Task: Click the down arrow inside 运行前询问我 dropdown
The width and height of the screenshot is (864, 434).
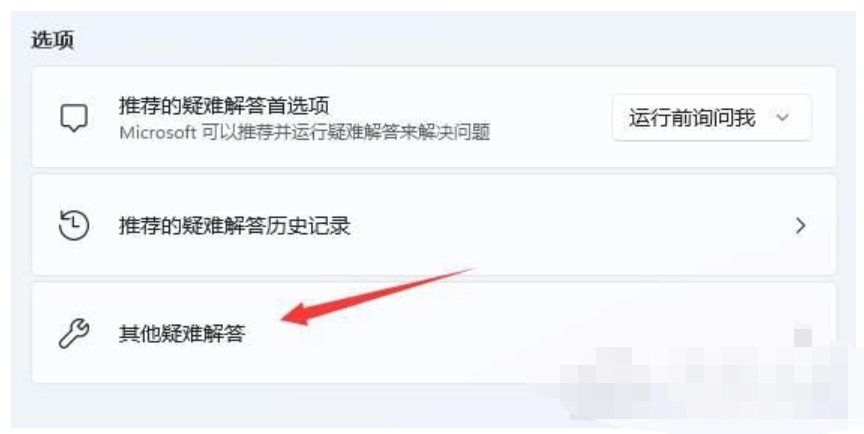Action: click(782, 117)
